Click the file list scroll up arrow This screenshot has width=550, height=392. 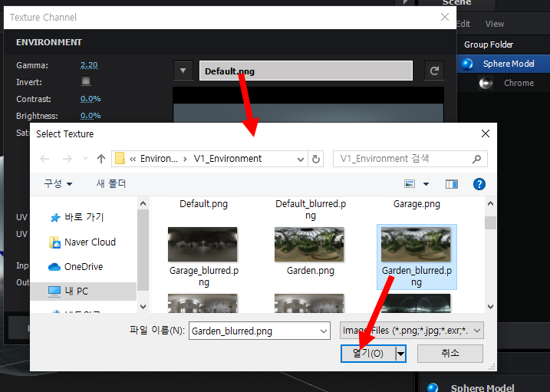[490, 203]
